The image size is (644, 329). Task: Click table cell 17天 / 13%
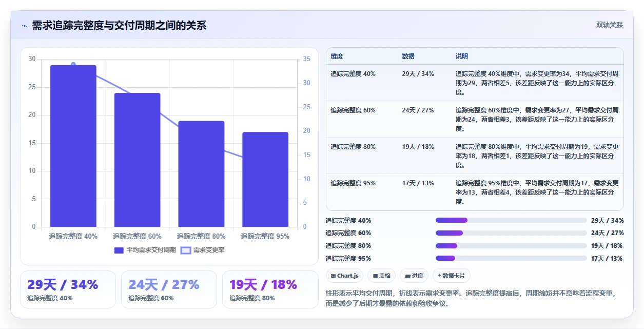418,183
